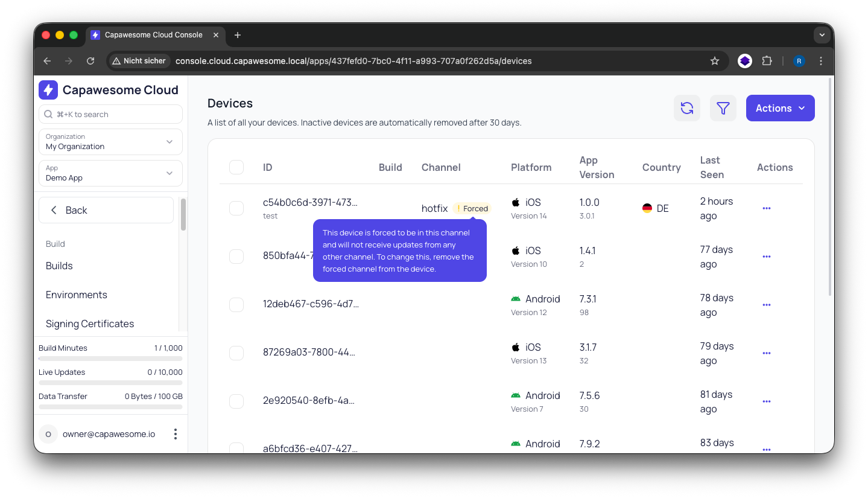This screenshot has height=498, width=868.
Task: Click the search magnifier icon in sidebar
Action: (47, 114)
